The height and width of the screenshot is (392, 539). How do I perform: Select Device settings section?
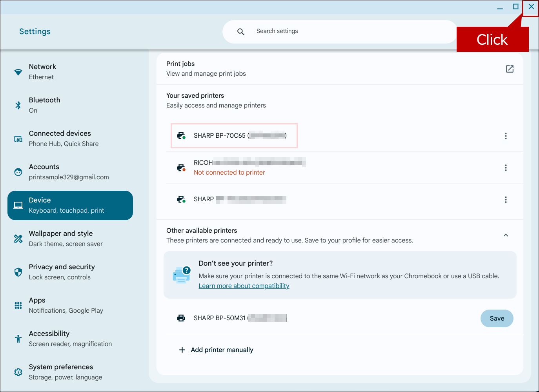(70, 205)
